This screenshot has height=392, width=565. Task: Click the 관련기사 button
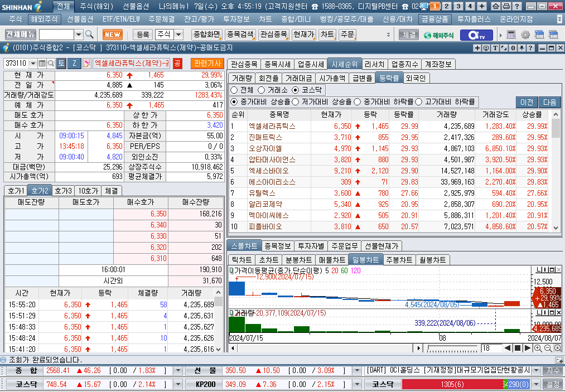point(207,64)
